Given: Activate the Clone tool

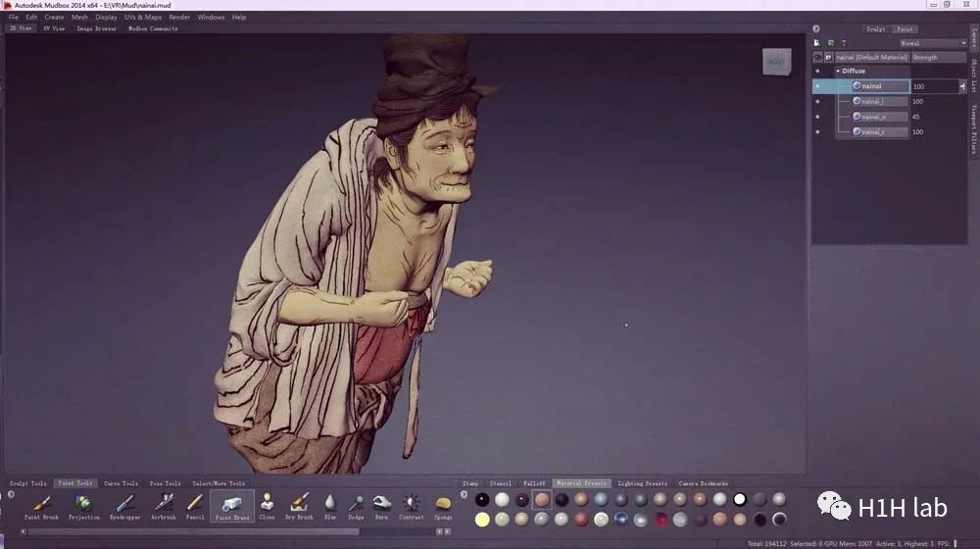Looking at the screenshot, I should click(267, 504).
